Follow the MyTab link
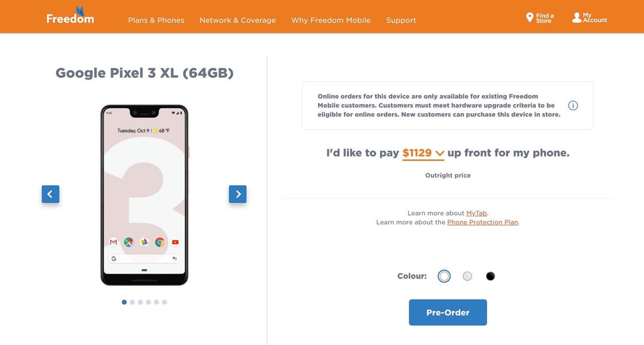This screenshot has width=644, height=345. [477, 213]
